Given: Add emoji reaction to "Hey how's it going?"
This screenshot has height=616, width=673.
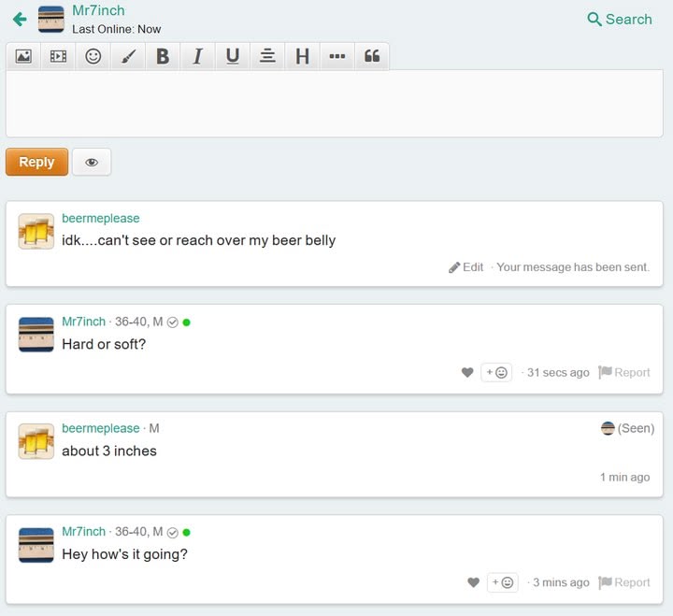Looking at the screenshot, I should 502,582.
